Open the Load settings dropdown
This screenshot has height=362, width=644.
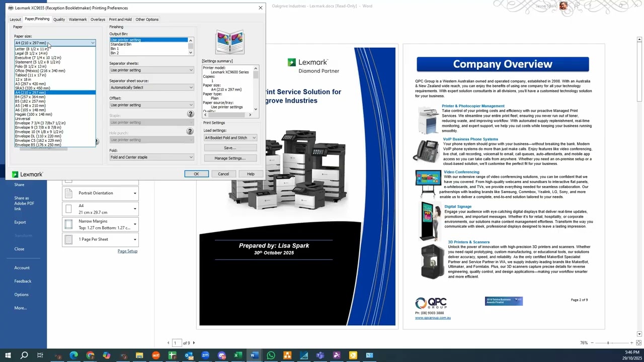(x=230, y=138)
